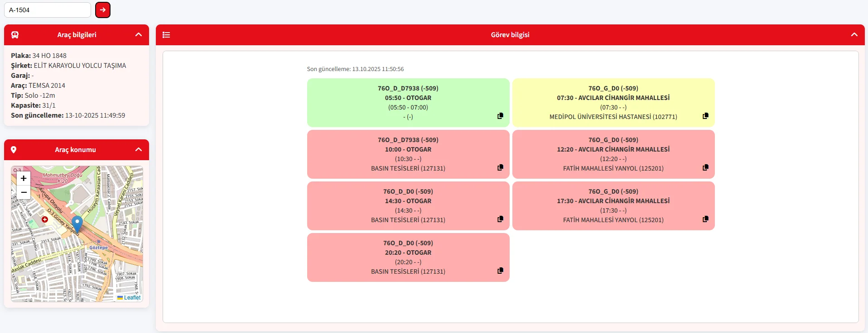Click the list icon in Görev bilgisi header

point(166,35)
